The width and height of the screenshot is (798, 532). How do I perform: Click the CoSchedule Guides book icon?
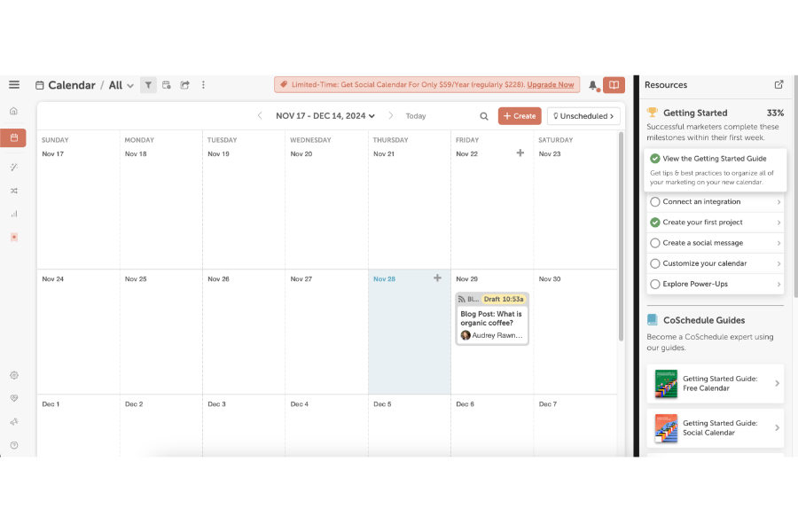coord(652,320)
